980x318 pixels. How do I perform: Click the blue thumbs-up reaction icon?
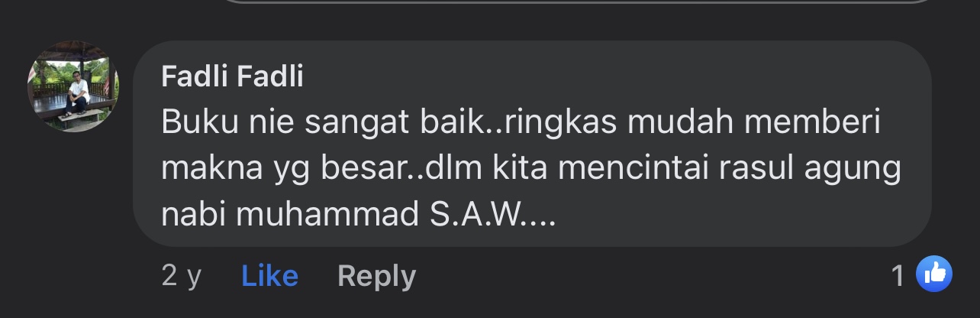click(933, 275)
